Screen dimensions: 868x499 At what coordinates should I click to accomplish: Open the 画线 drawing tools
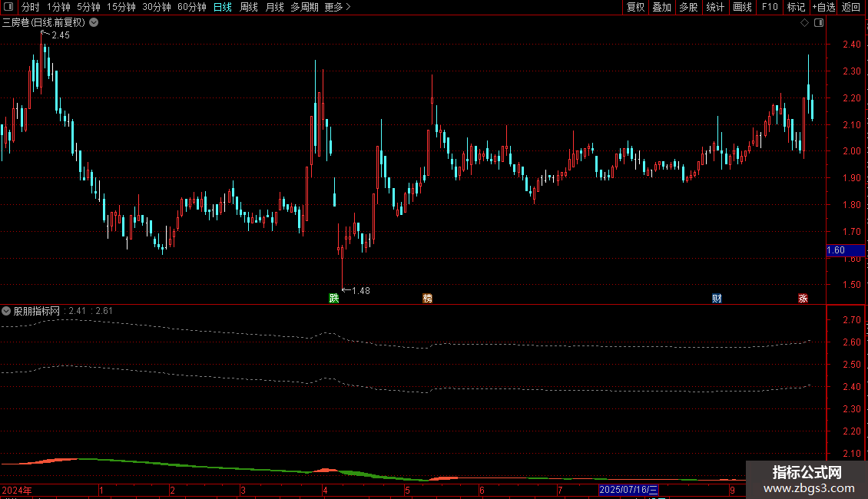coord(742,7)
